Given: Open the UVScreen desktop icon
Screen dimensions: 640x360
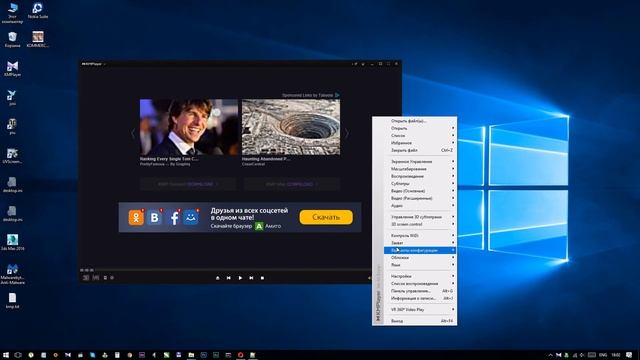Looking at the screenshot, I should [x=12, y=156].
